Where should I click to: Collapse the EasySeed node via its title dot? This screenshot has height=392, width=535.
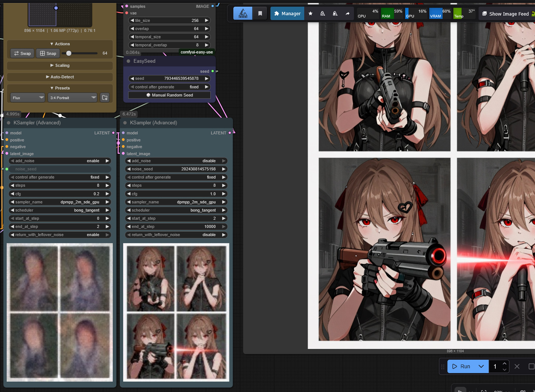(x=128, y=61)
